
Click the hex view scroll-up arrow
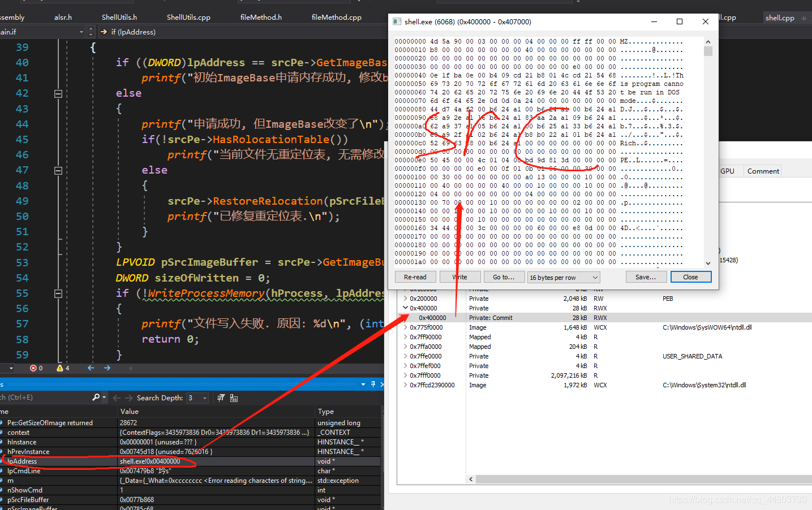click(x=708, y=42)
